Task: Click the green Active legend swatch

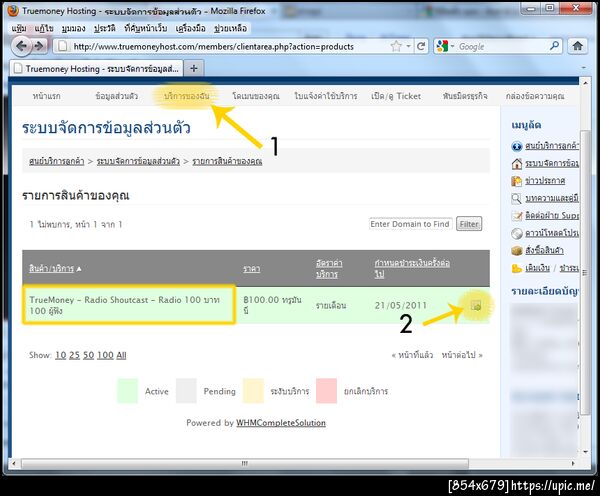Action: point(127,391)
